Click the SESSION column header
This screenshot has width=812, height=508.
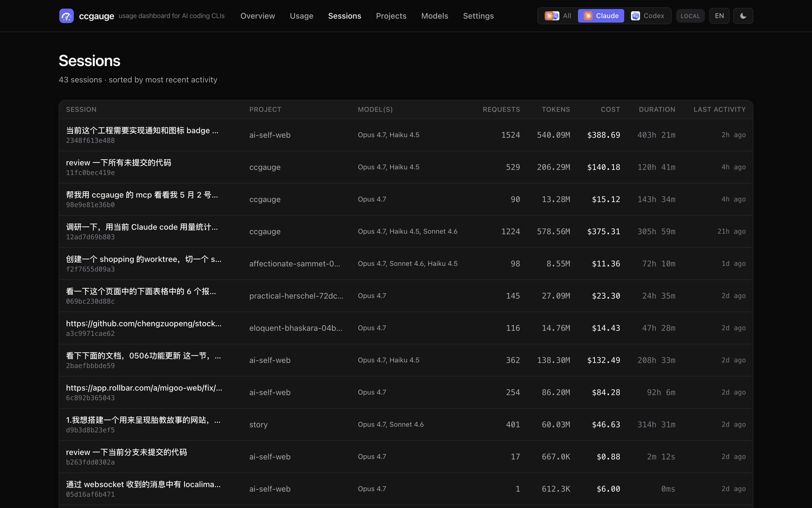point(81,110)
